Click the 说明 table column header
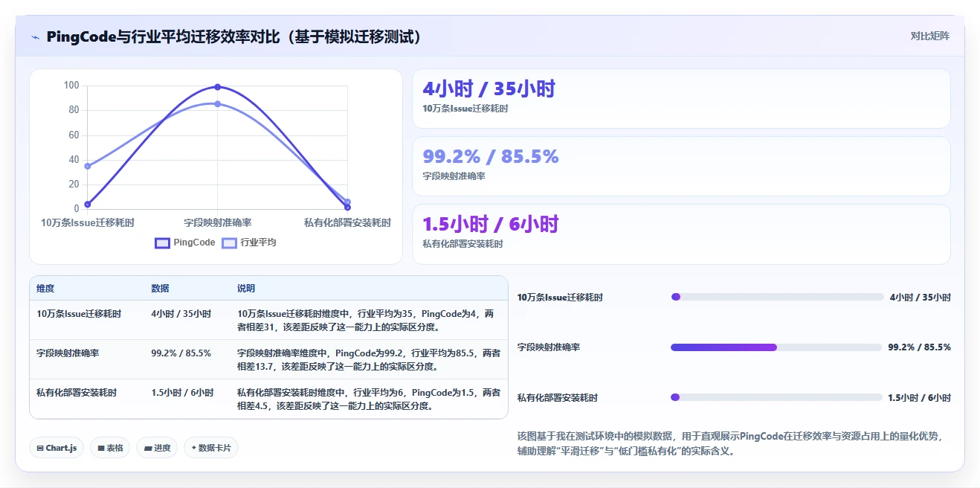980x488 pixels. coord(246,289)
